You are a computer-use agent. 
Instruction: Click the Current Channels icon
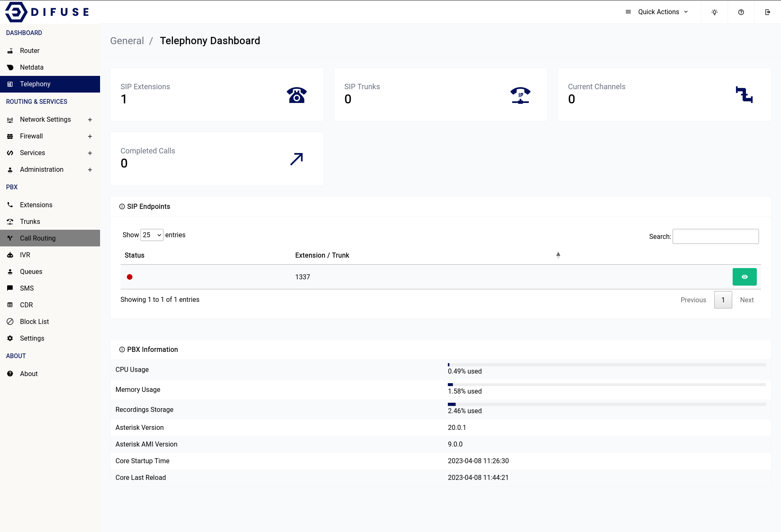744,95
